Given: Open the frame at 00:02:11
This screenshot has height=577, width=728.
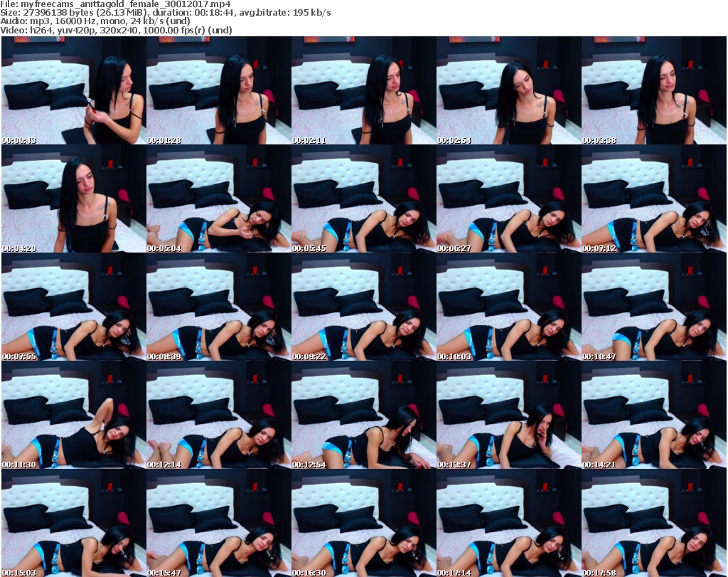Looking at the screenshot, I should [363, 90].
